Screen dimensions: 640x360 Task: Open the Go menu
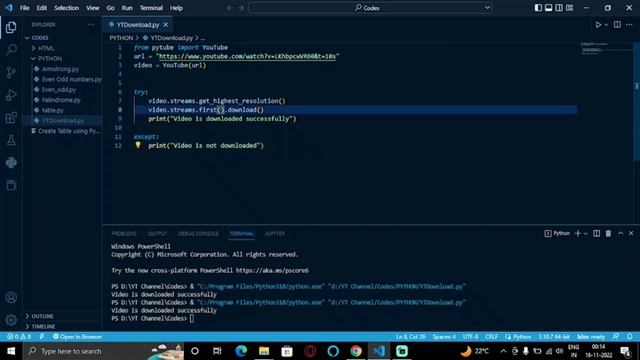coord(111,8)
